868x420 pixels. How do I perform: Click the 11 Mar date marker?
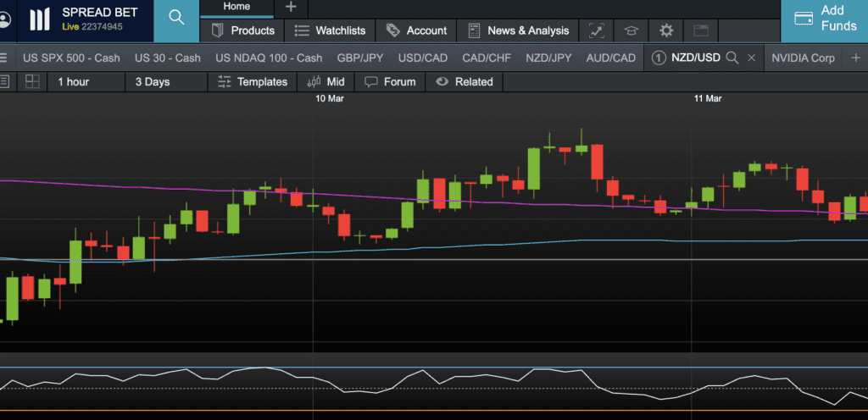coord(708,98)
